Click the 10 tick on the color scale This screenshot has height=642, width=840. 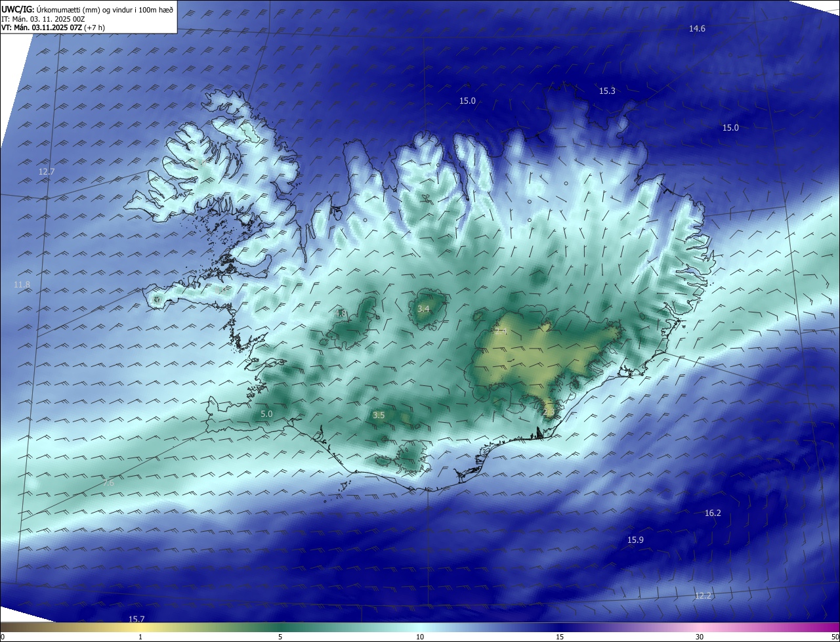(x=420, y=637)
